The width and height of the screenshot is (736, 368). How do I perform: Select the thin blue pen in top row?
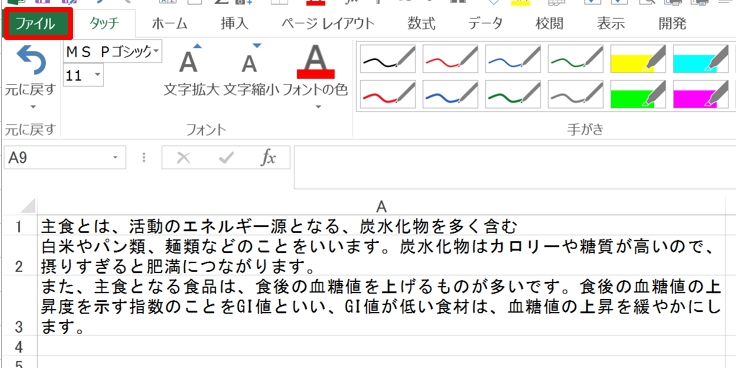coord(513,59)
